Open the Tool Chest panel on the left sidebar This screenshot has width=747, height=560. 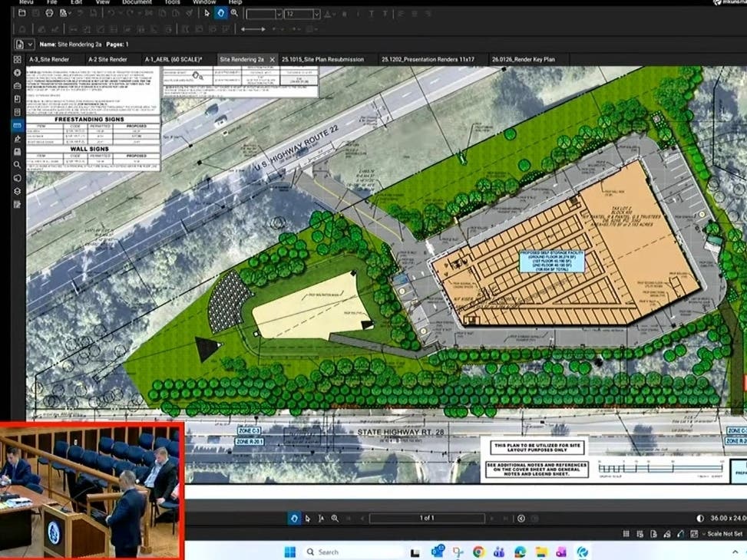[x=16, y=86]
